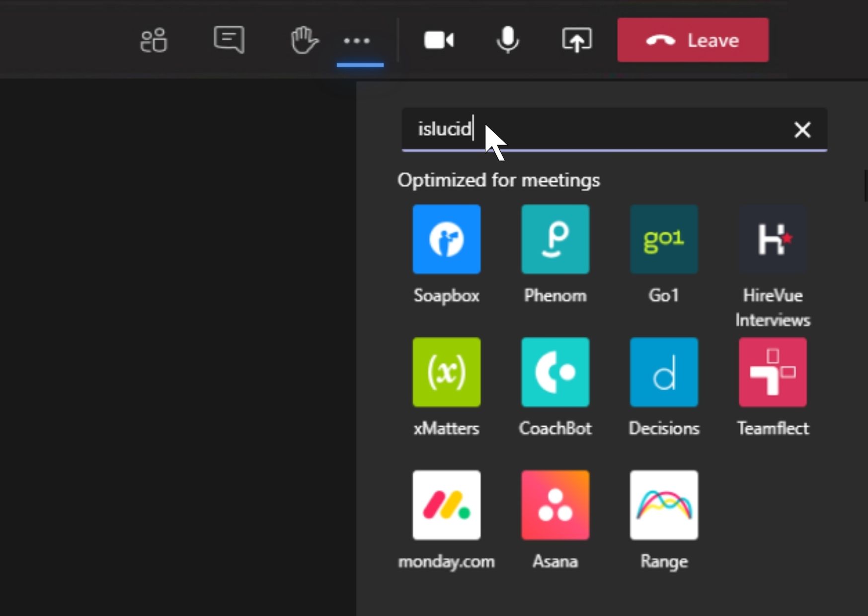This screenshot has width=868, height=616.
Task: Click the 'Asana' label text
Action: click(555, 562)
